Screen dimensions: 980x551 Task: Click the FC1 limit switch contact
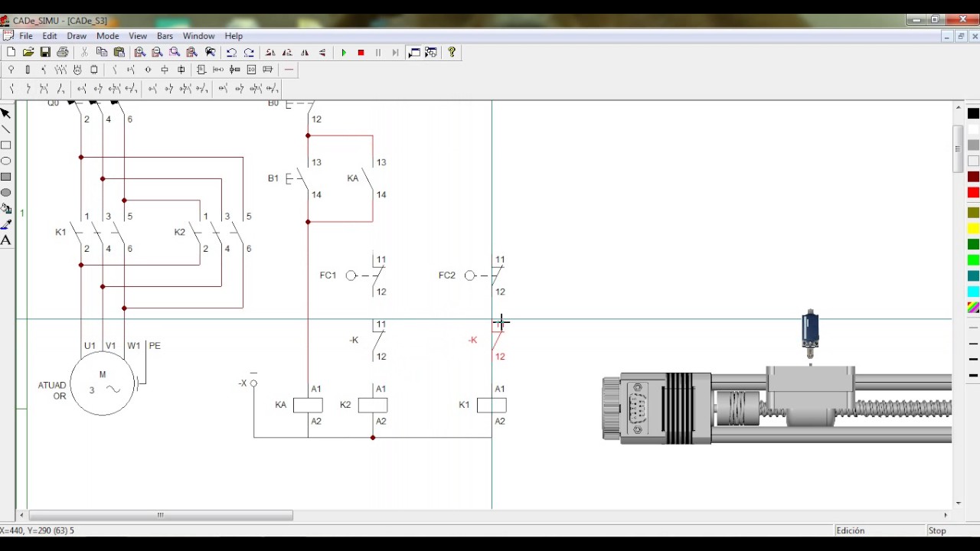coord(366,275)
